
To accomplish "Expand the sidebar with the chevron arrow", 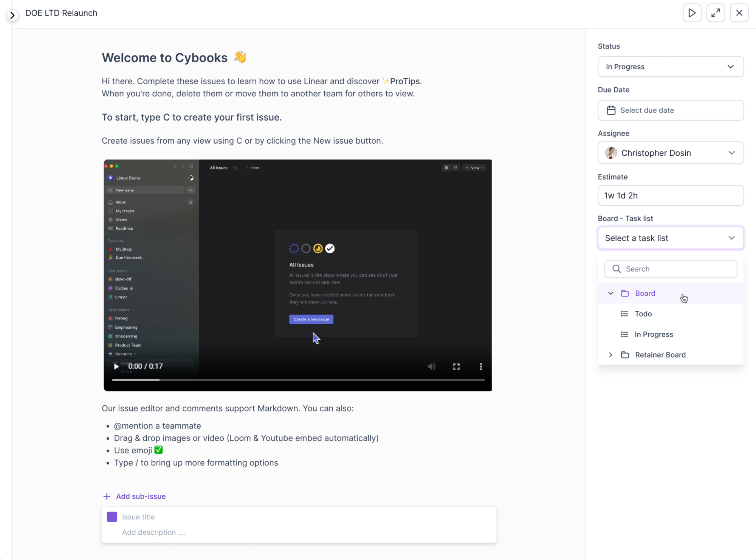I will tap(12, 15).
